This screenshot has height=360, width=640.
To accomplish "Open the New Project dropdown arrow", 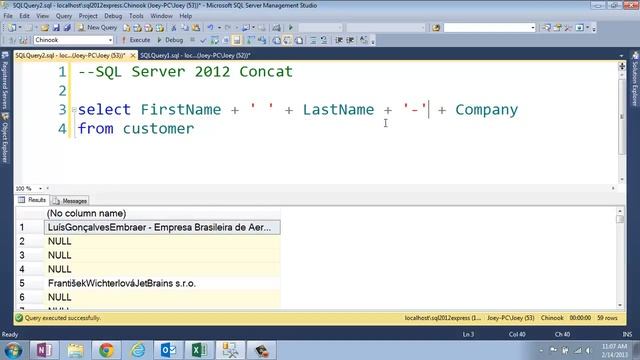I will coord(20,27).
